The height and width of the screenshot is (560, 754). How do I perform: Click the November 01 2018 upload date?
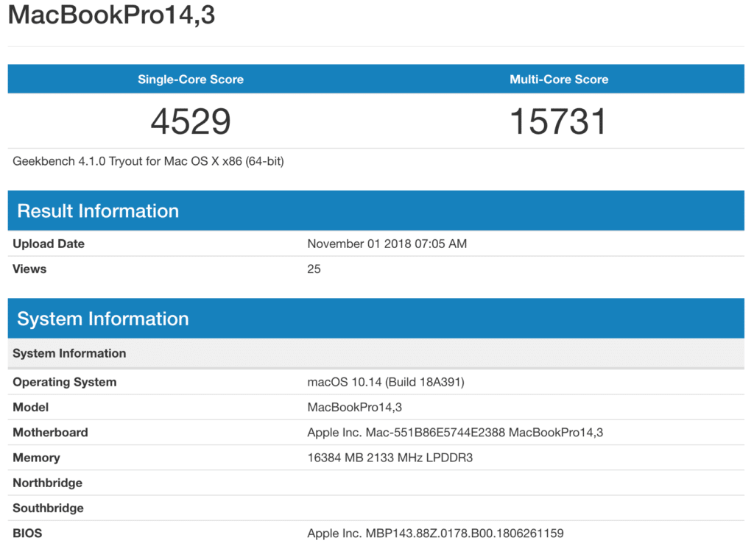tap(387, 244)
